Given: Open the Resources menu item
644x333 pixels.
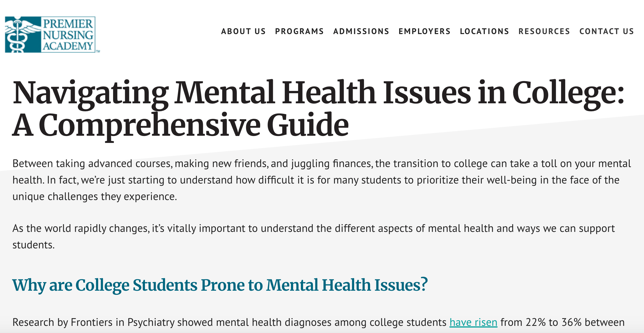Looking at the screenshot, I should (544, 31).
